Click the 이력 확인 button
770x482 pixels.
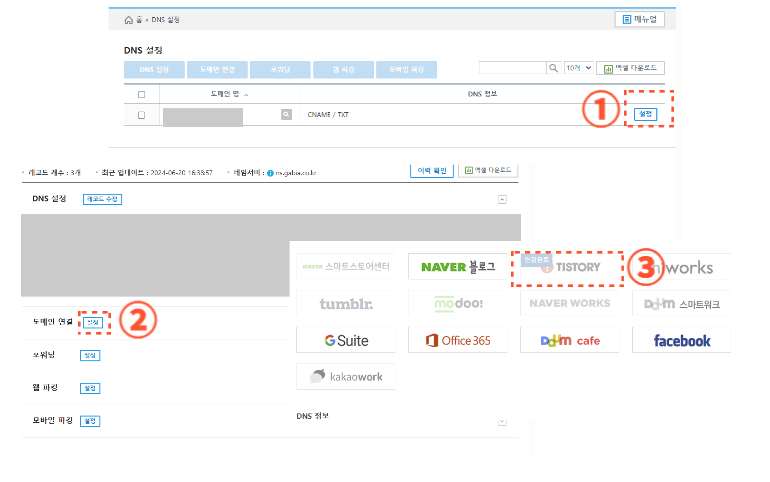pyautogui.click(x=432, y=171)
